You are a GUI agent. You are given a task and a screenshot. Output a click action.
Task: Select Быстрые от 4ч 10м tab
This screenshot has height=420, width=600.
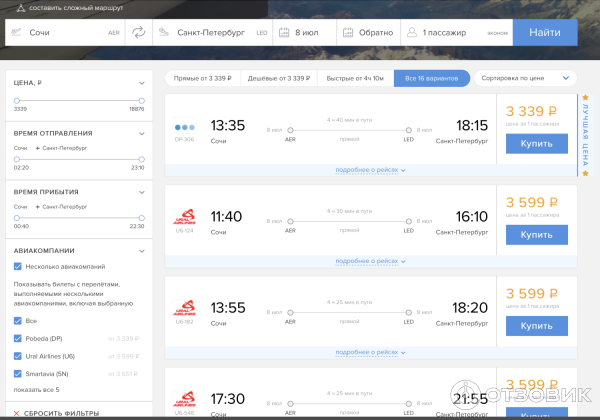pyautogui.click(x=355, y=78)
